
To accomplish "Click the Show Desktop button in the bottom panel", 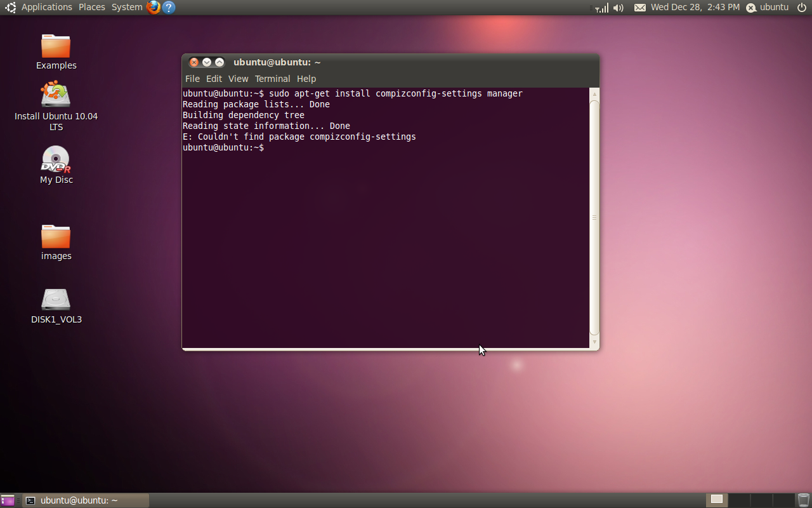I will tap(8, 500).
